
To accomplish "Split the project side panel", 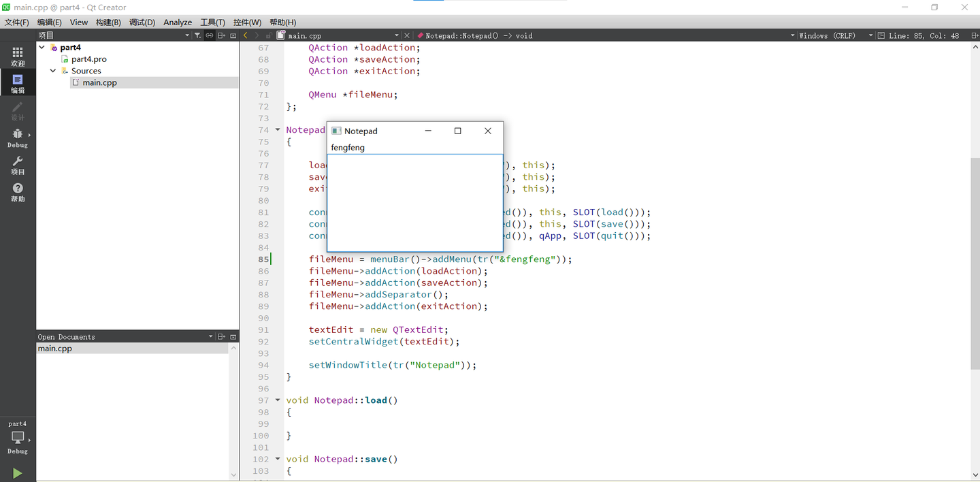I will [221, 35].
